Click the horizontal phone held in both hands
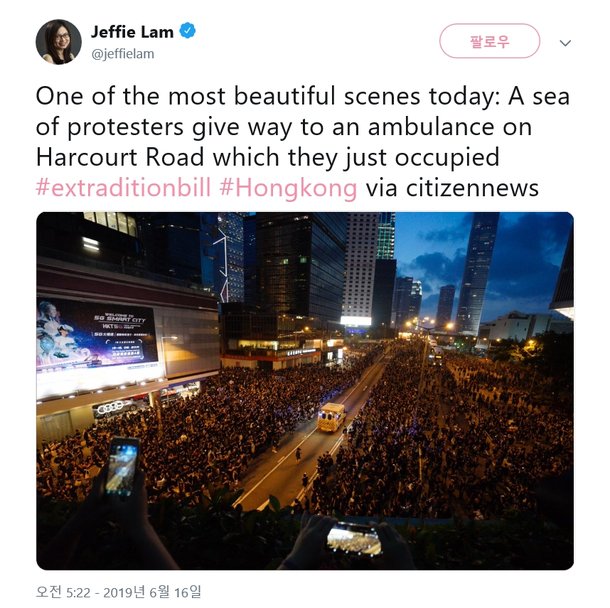This screenshot has height=608, width=610. [x=354, y=539]
